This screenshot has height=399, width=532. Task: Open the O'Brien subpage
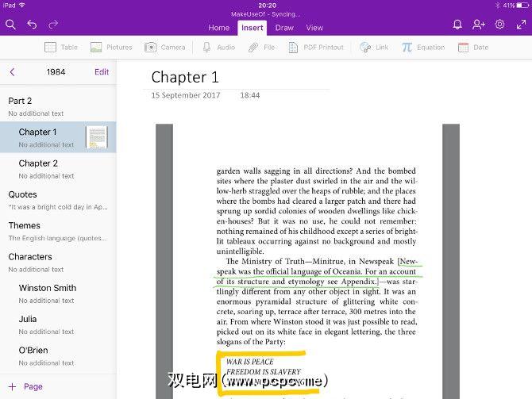coord(58,356)
